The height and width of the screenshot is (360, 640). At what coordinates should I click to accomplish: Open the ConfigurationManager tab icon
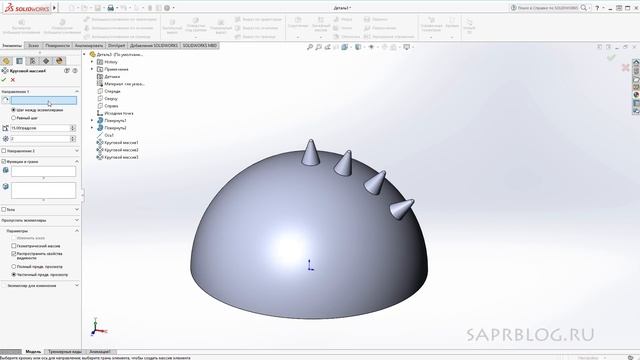click(33, 61)
